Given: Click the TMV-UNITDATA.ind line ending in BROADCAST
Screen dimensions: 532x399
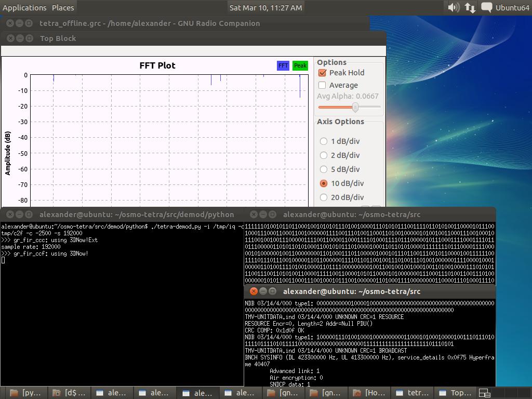Looking at the screenshot, I should coord(326,351).
